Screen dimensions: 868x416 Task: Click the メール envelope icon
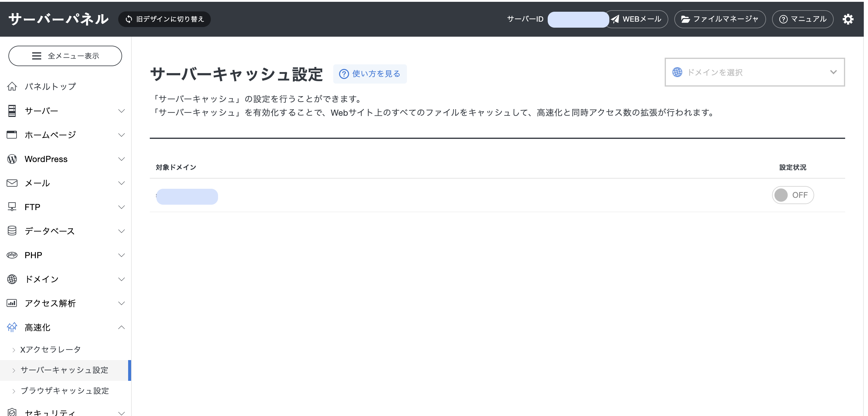click(12, 182)
